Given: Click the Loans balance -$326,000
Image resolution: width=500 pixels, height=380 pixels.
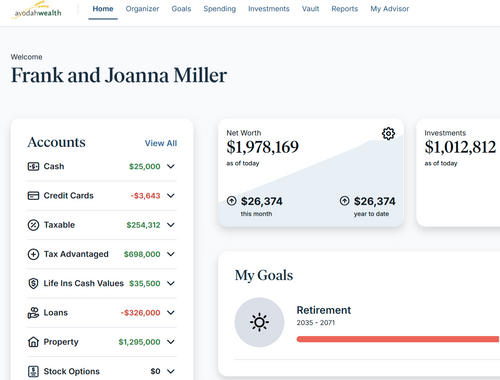Looking at the screenshot, I should 140,313.
